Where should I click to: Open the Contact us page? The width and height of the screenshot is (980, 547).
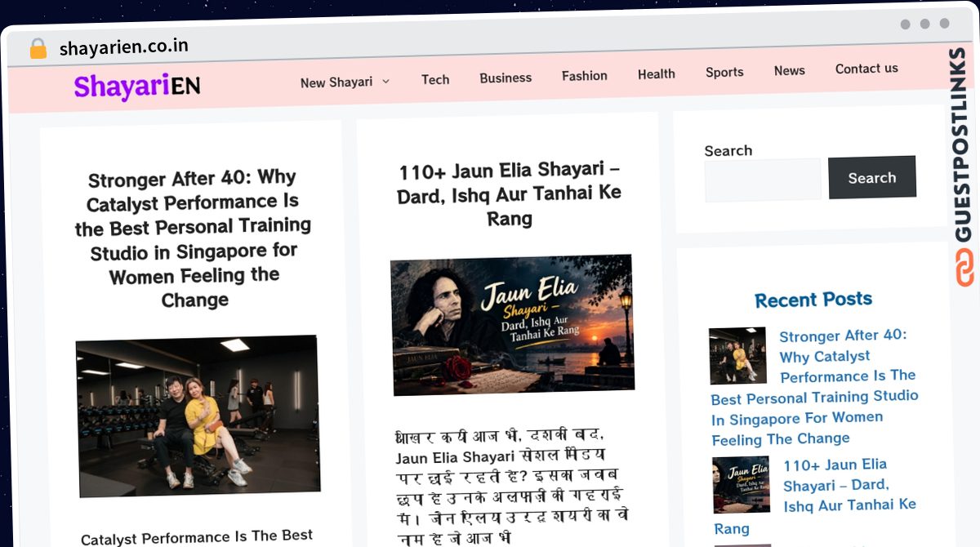tap(866, 69)
